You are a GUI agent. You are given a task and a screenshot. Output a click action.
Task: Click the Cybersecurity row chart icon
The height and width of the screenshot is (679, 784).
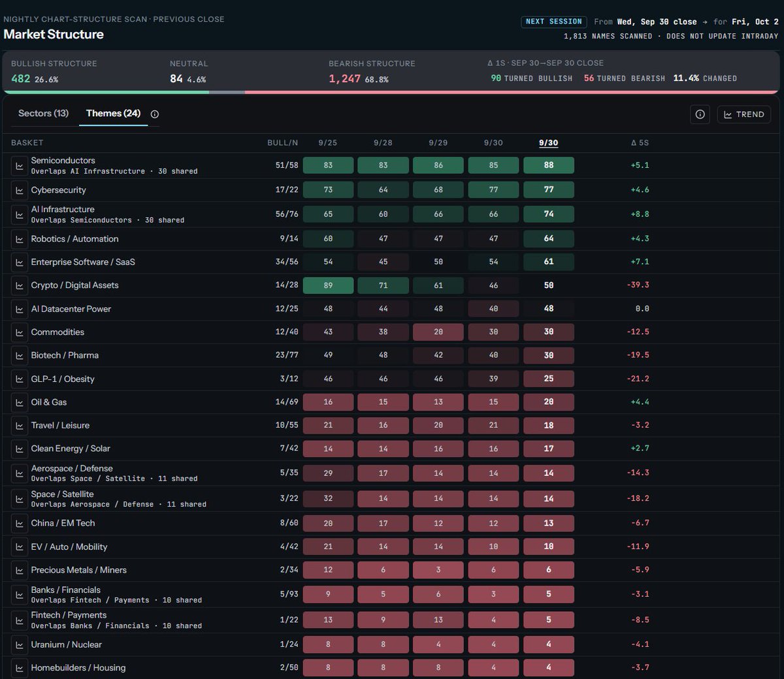click(20, 190)
